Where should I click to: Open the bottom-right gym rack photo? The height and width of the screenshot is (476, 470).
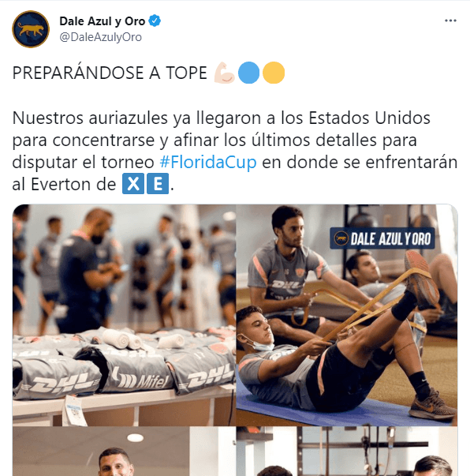[347, 452]
